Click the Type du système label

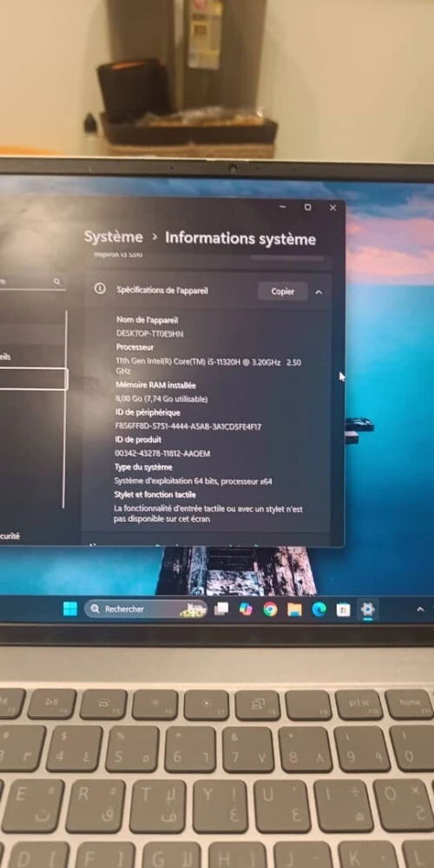coord(143,467)
